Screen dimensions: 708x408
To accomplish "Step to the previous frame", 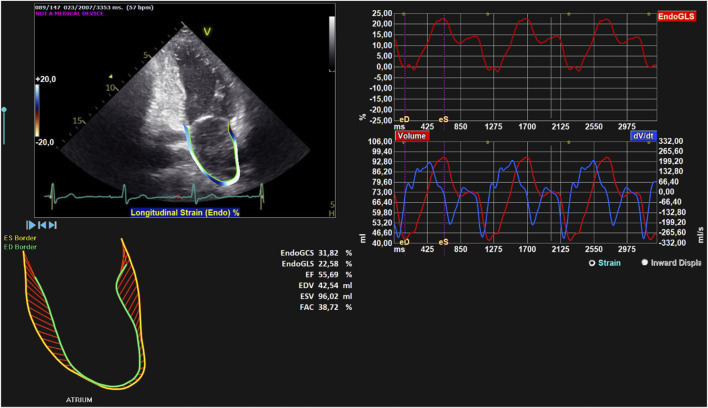I will (42, 225).
